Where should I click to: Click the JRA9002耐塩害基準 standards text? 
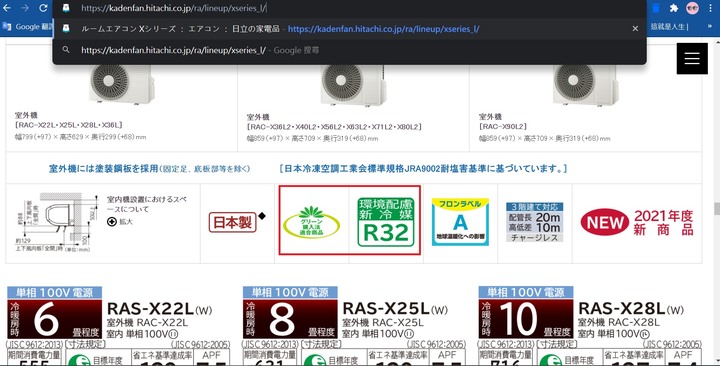pyautogui.click(x=423, y=169)
